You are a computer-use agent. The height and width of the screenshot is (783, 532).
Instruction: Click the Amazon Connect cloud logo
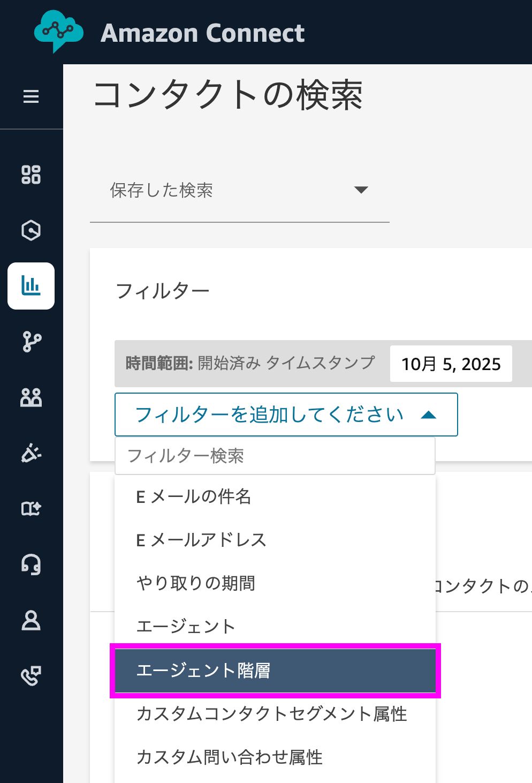tap(58, 31)
